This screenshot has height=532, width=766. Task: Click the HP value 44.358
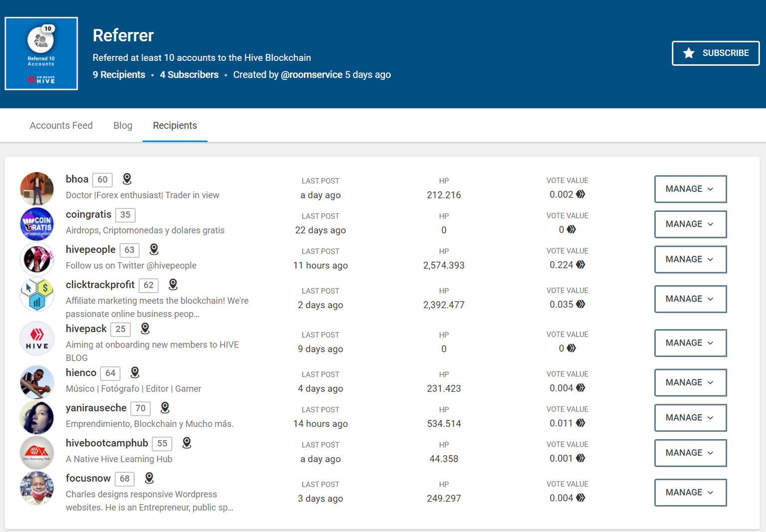tap(444, 459)
